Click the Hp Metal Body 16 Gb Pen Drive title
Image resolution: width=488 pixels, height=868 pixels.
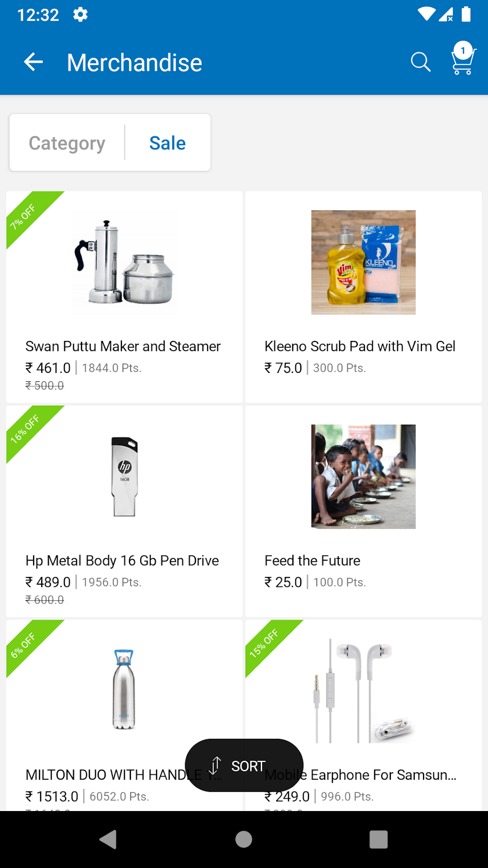coord(122,561)
